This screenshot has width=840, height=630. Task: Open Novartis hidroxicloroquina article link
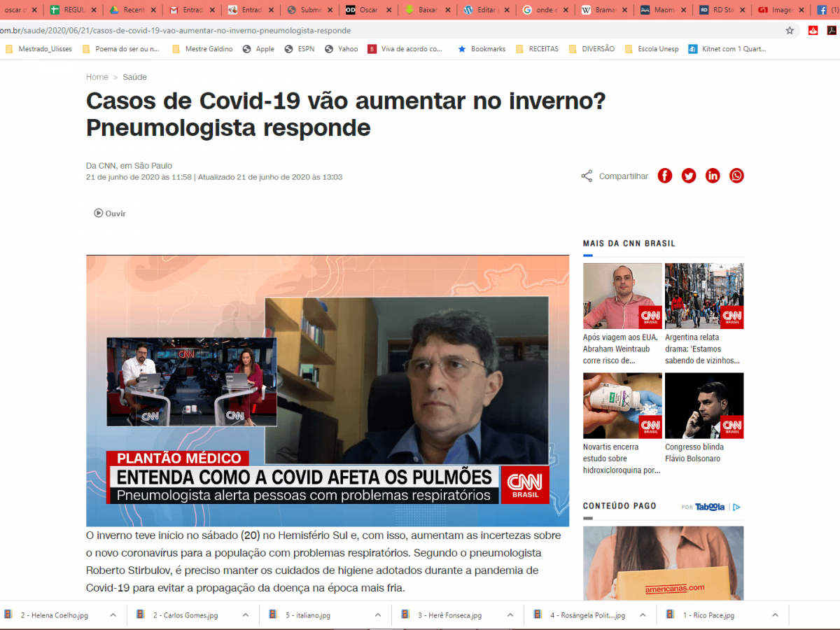point(622,458)
